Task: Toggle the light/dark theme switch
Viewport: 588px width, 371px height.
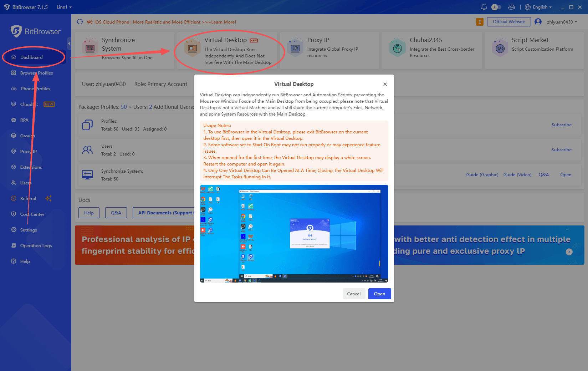Action: coord(496,7)
